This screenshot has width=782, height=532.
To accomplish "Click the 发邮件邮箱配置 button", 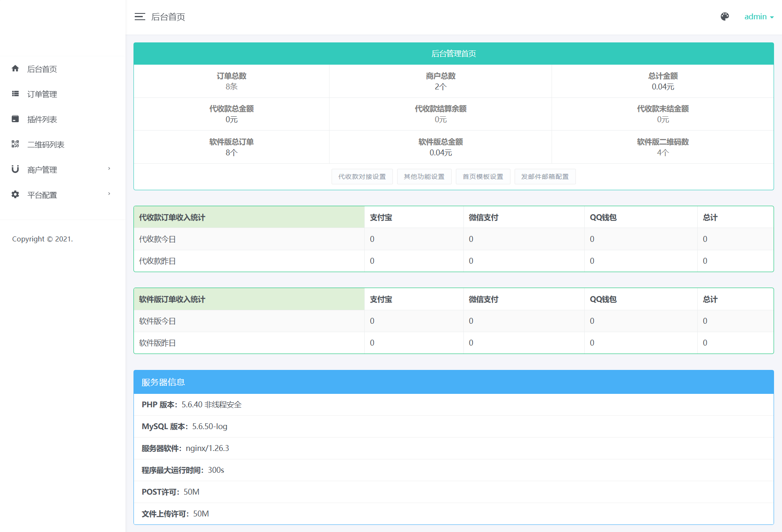I will pos(545,177).
